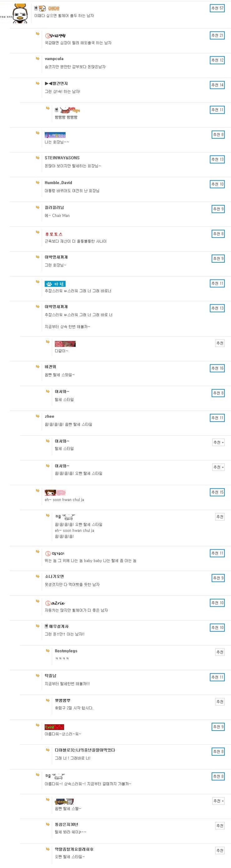This screenshot has height=868, width=231.
Task: Click the 추천 21 recommend button
Action: click(x=217, y=35)
